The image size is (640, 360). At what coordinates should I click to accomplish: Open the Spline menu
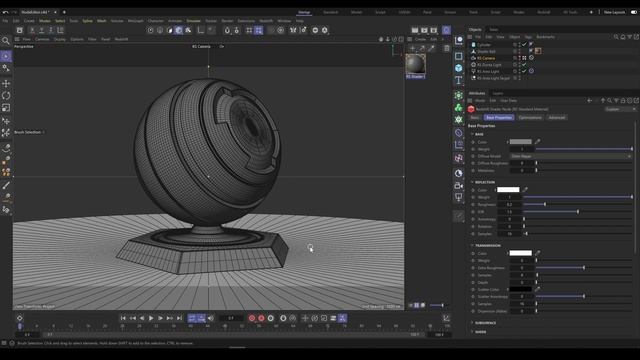coord(87,21)
